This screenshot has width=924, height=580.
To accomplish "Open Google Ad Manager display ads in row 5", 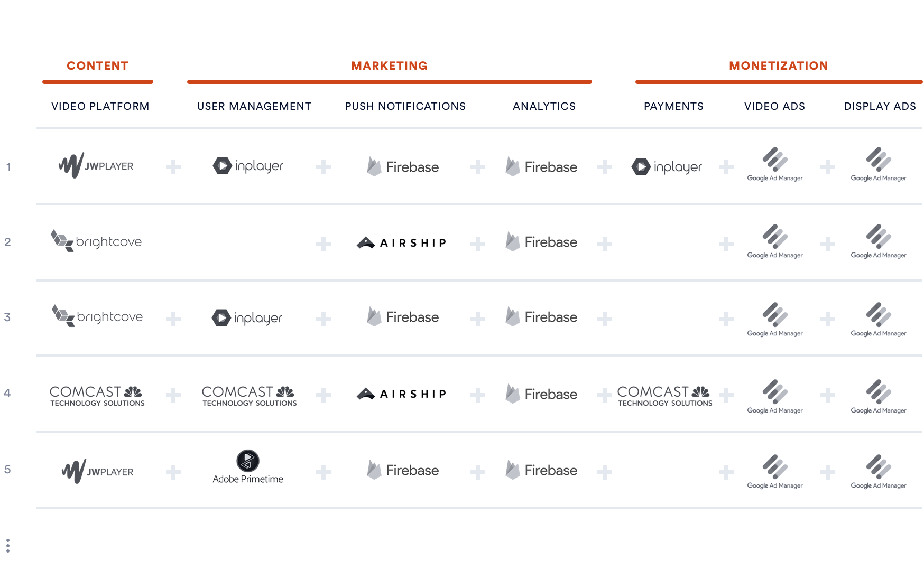I will coord(879,472).
